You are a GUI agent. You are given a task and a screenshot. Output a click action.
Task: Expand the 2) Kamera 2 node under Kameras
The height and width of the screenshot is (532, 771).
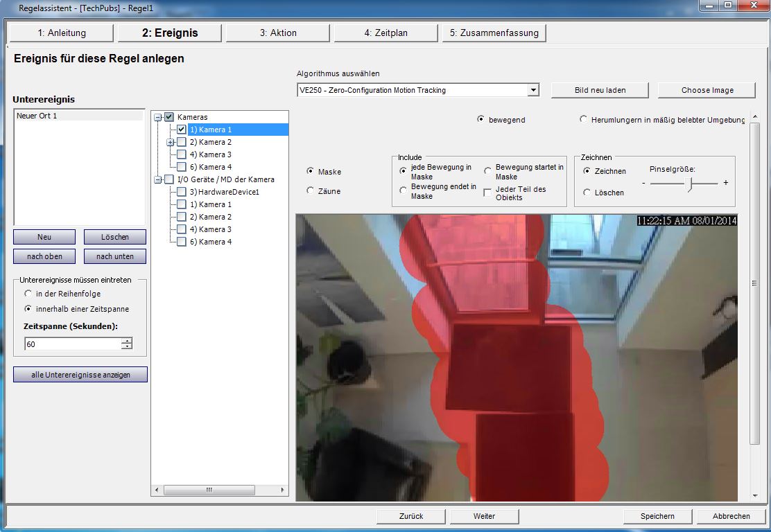[x=170, y=143]
